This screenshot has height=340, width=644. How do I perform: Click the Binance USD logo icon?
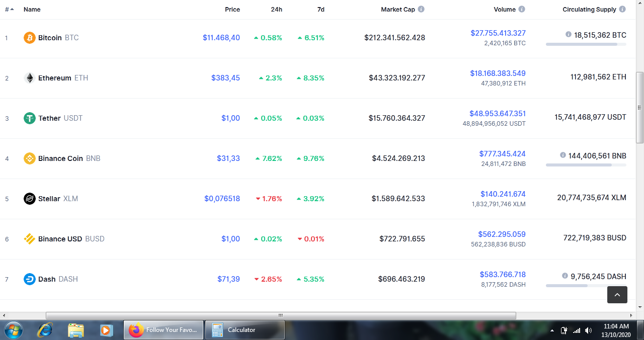tap(30, 239)
